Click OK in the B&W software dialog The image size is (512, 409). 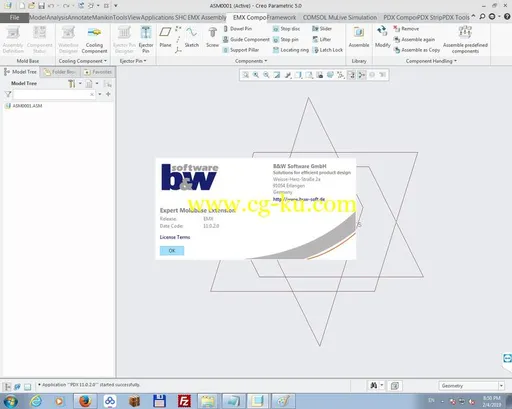(x=172, y=251)
